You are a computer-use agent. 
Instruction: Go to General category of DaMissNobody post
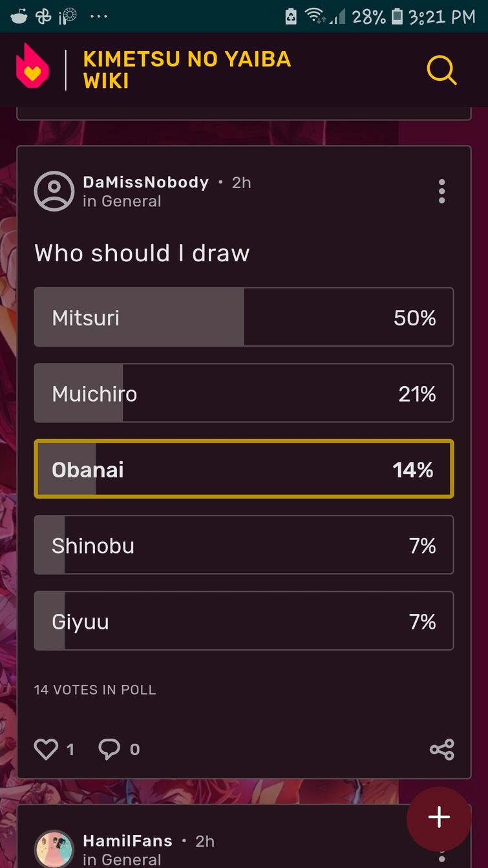pyautogui.click(x=131, y=202)
